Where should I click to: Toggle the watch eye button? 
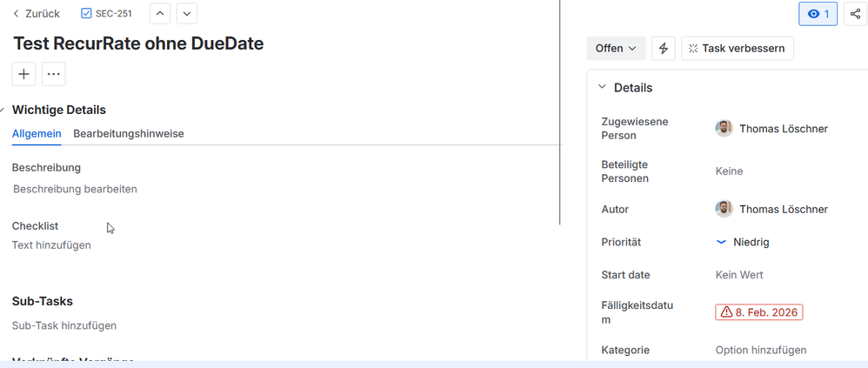tap(818, 14)
